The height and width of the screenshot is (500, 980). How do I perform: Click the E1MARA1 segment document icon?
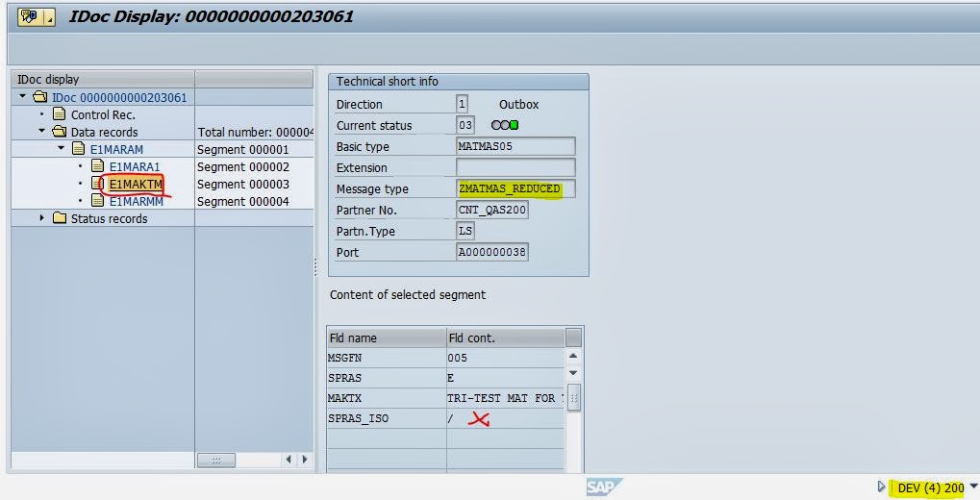click(97, 166)
